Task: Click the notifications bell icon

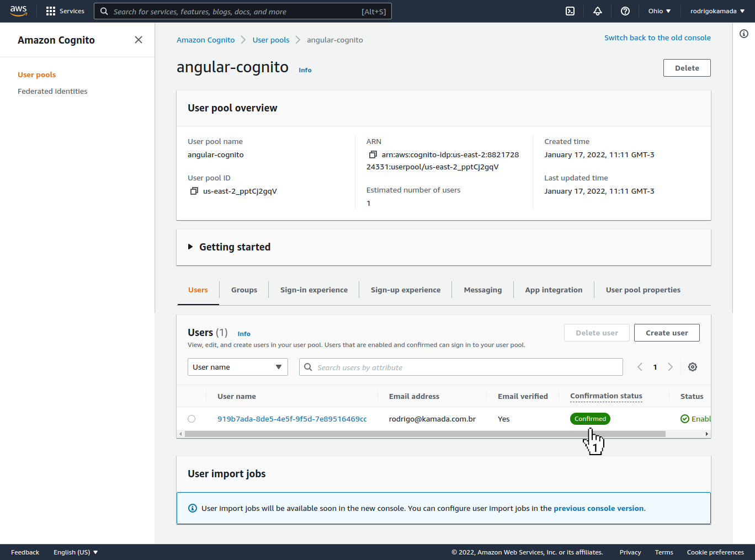Action: point(598,11)
